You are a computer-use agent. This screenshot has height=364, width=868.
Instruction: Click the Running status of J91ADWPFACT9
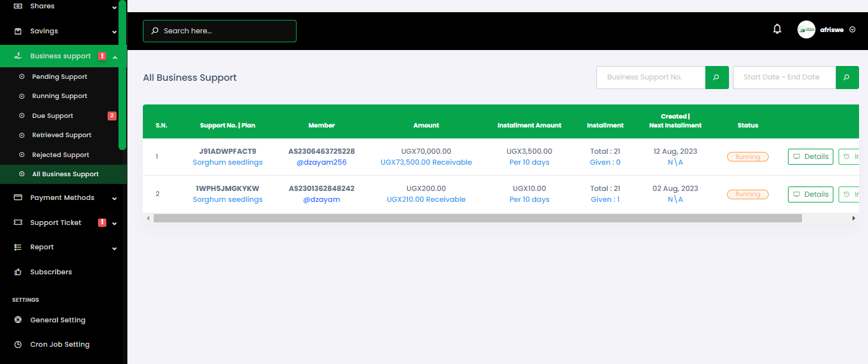pos(748,156)
